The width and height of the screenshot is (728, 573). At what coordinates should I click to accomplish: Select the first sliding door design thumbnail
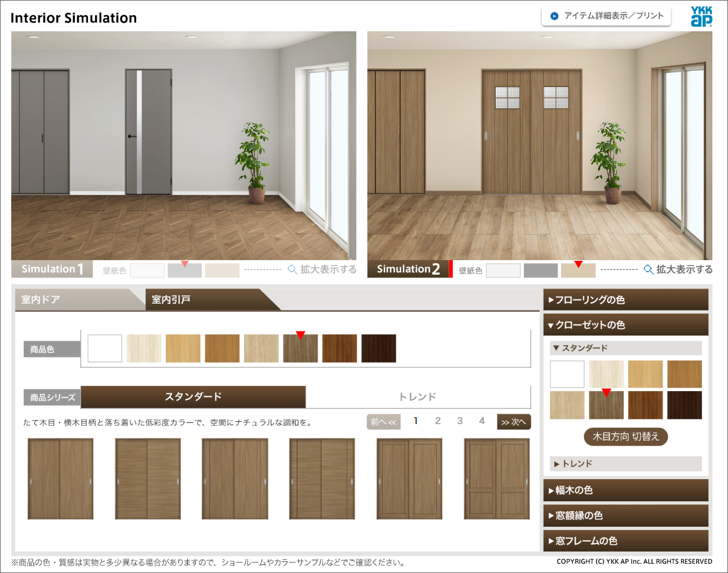pos(61,479)
